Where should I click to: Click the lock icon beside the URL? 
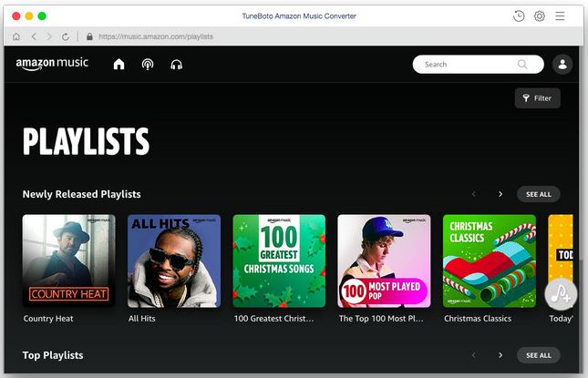coord(89,36)
